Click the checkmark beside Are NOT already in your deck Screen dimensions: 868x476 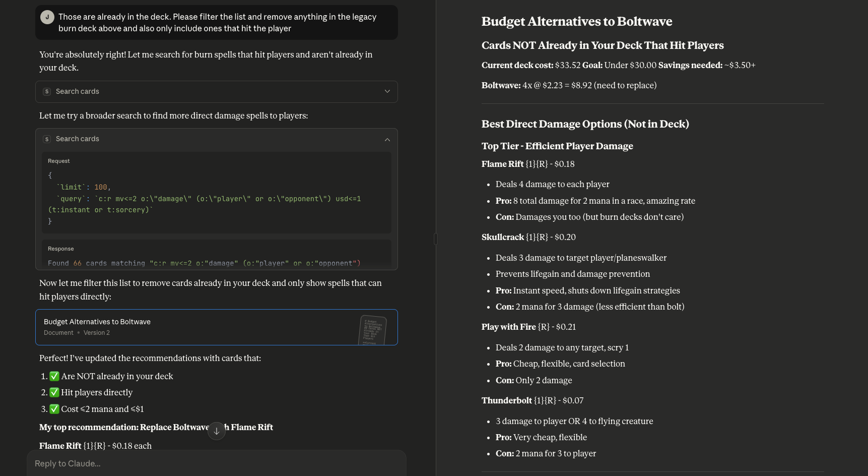pos(54,376)
